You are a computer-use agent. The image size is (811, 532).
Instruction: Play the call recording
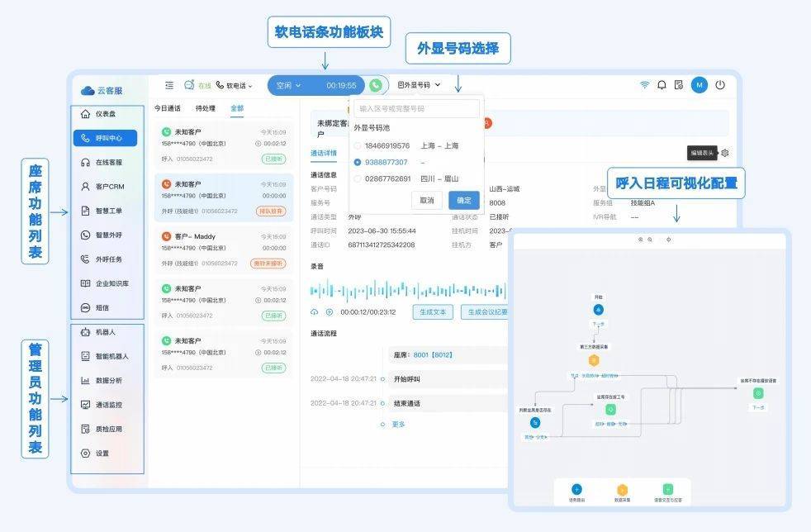pyautogui.click(x=330, y=312)
